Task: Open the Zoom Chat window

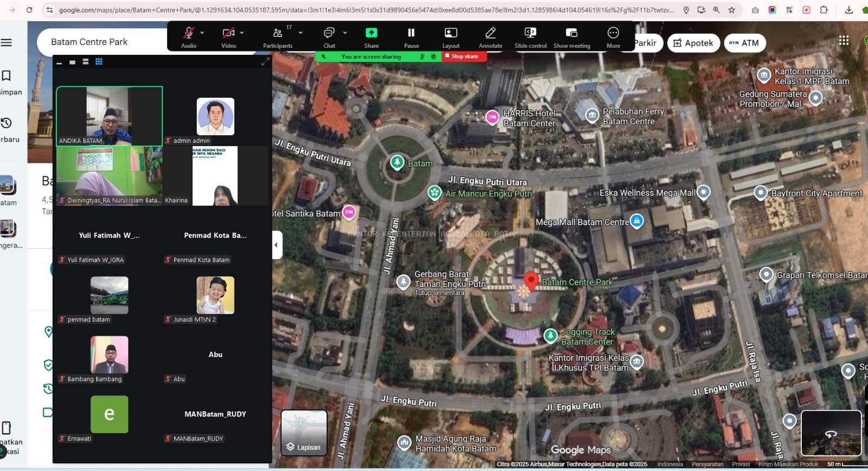Action: [329, 34]
